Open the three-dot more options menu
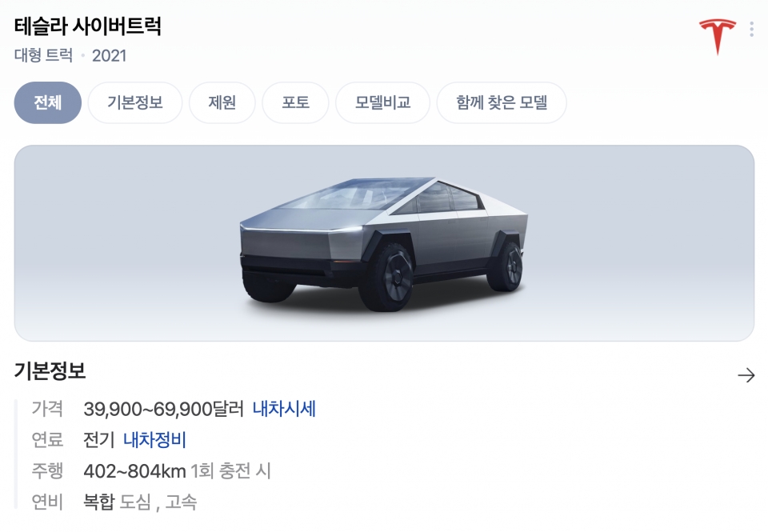The width and height of the screenshot is (768, 532). [x=751, y=29]
